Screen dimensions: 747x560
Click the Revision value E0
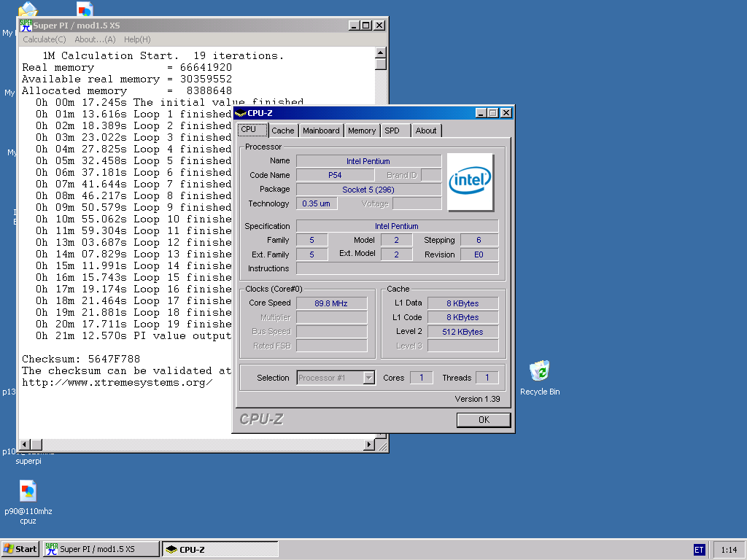click(x=479, y=254)
